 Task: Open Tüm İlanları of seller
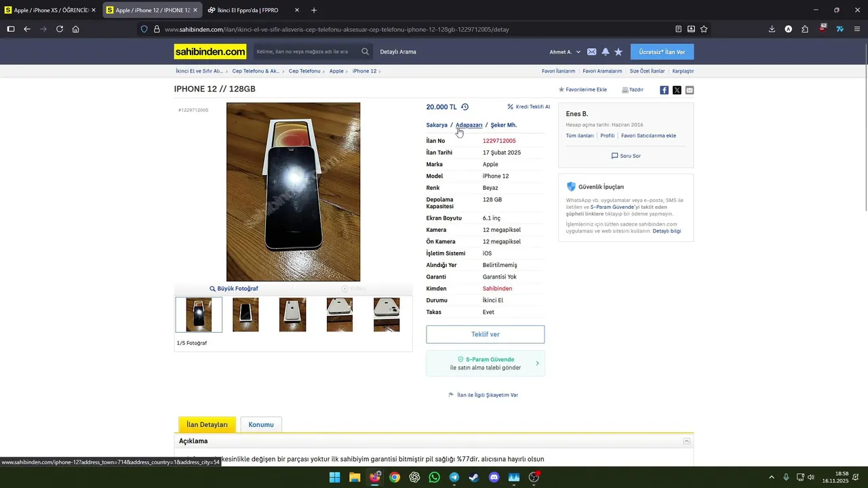tap(580, 136)
